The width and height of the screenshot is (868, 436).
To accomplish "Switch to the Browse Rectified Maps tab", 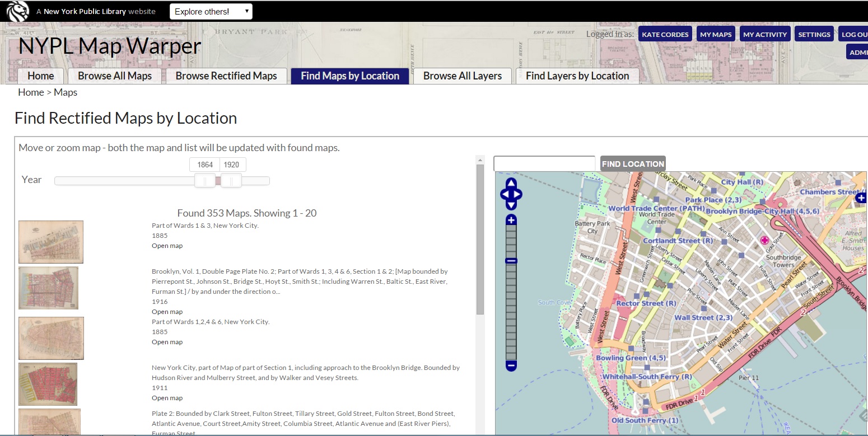I will [x=226, y=76].
